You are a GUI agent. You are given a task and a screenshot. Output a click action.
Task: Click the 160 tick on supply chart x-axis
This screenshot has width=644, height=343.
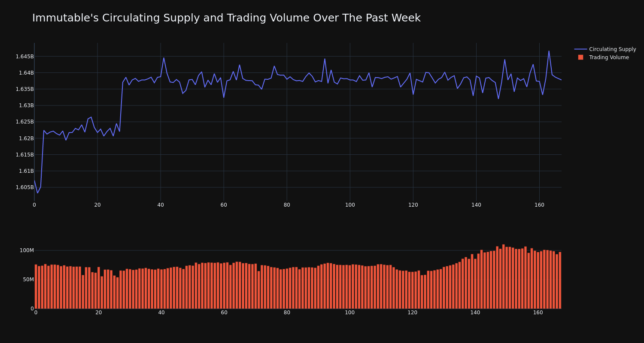[539, 205]
